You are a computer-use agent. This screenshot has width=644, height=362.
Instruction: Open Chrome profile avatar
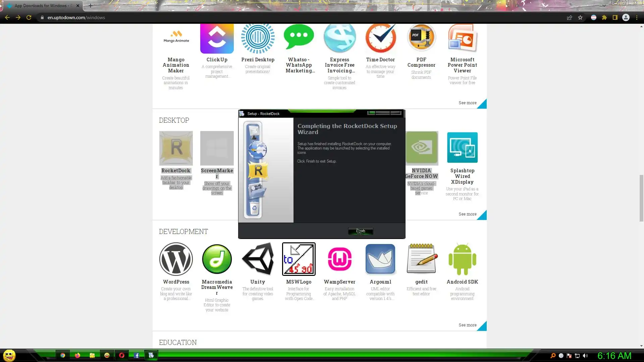tap(626, 17)
